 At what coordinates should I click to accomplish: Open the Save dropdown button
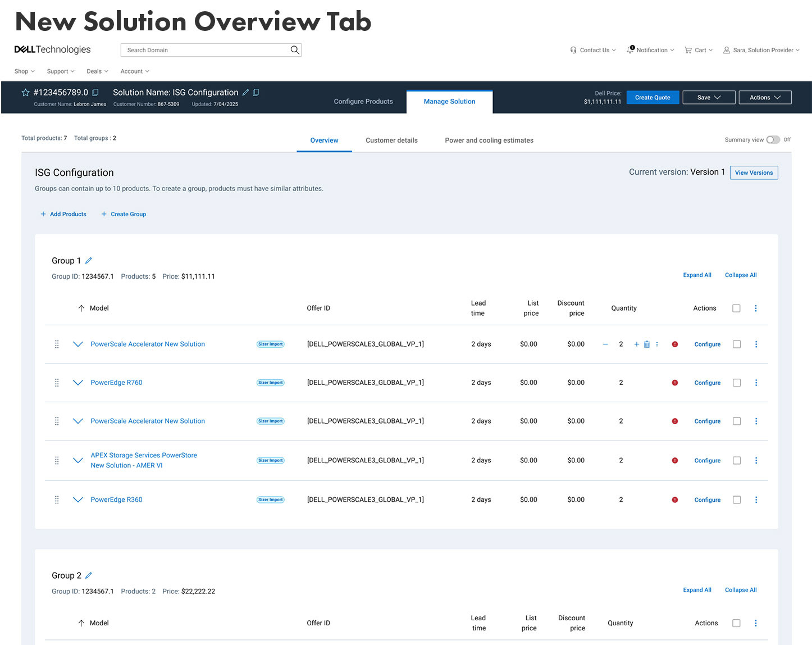(709, 97)
